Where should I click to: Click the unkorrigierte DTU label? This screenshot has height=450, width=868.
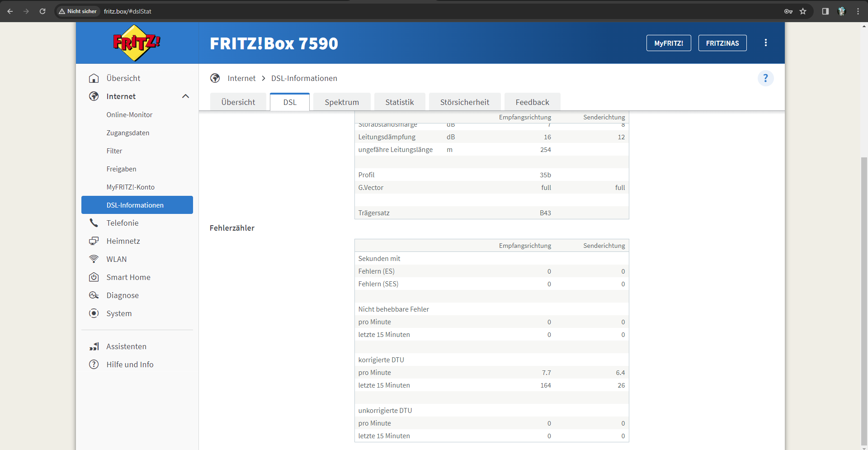[385, 411]
